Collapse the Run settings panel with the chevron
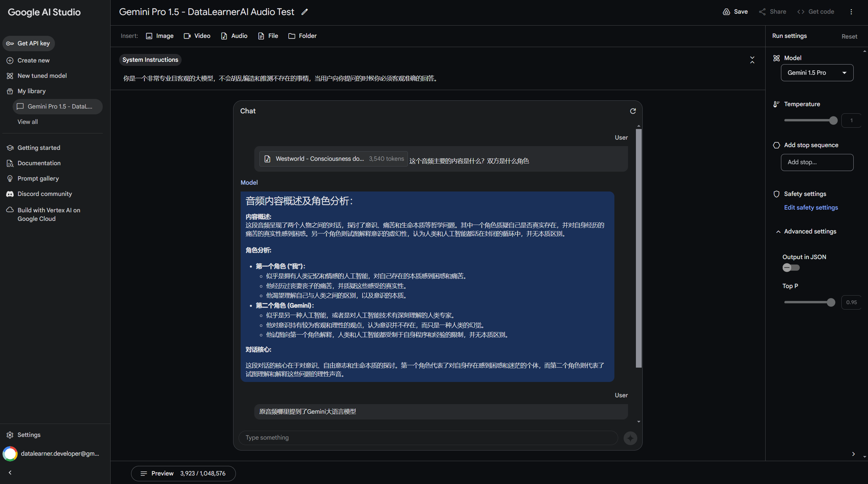The width and height of the screenshot is (868, 484). click(x=853, y=454)
